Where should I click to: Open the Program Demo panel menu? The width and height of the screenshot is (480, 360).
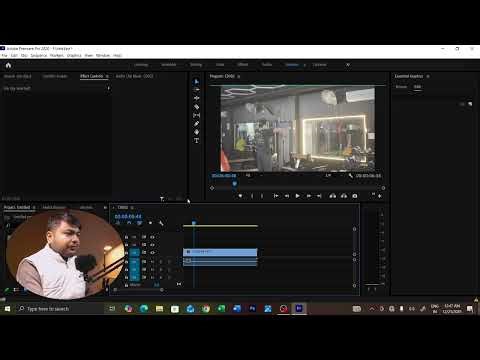pos(239,76)
